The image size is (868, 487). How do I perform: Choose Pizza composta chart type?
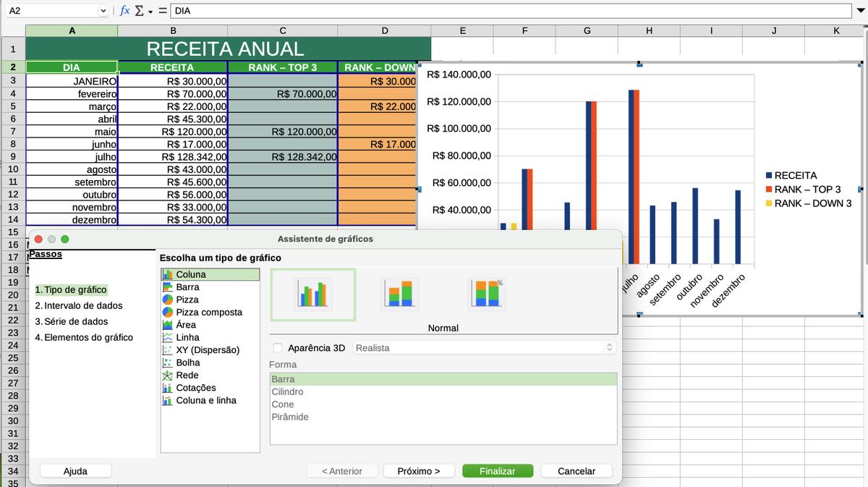210,312
